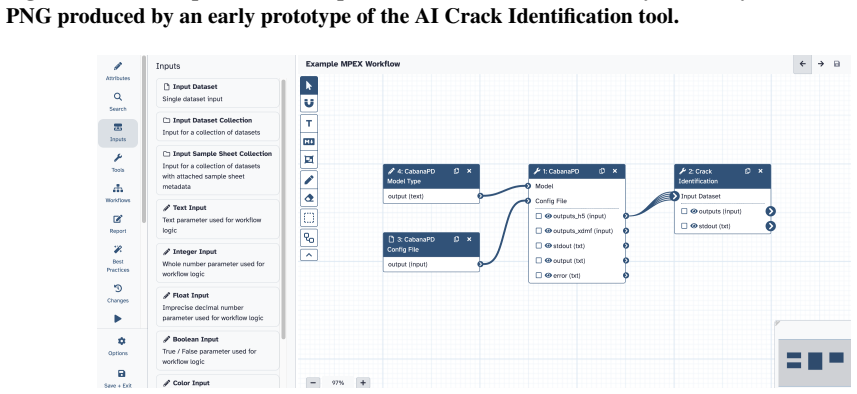The width and height of the screenshot is (857, 394).
Task: Select the frame comment tool
Action: pyautogui.click(x=309, y=160)
